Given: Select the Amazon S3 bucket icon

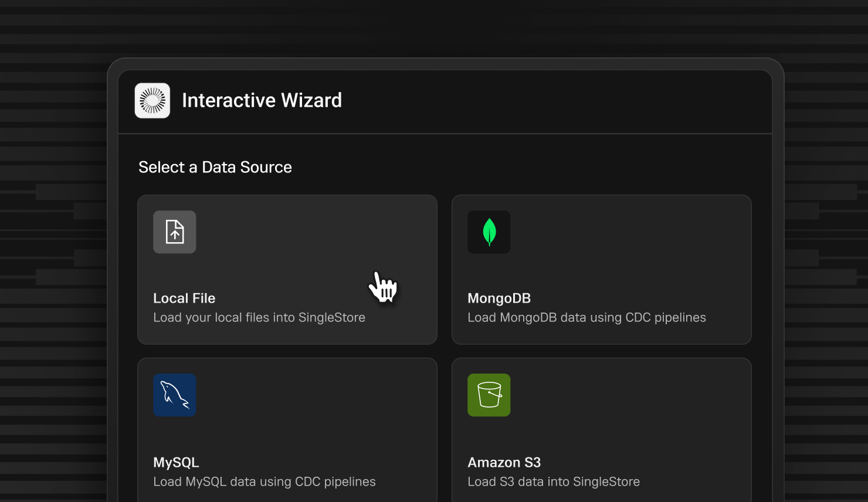Looking at the screenshot, I should (x=489, y=395).
